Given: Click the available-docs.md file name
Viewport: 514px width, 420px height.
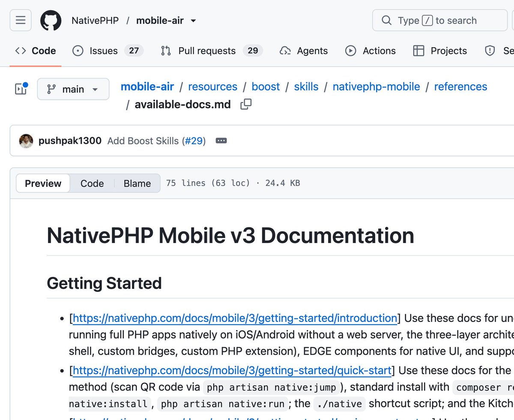Looking at the screenshot, I should click(x=182, y=104).
